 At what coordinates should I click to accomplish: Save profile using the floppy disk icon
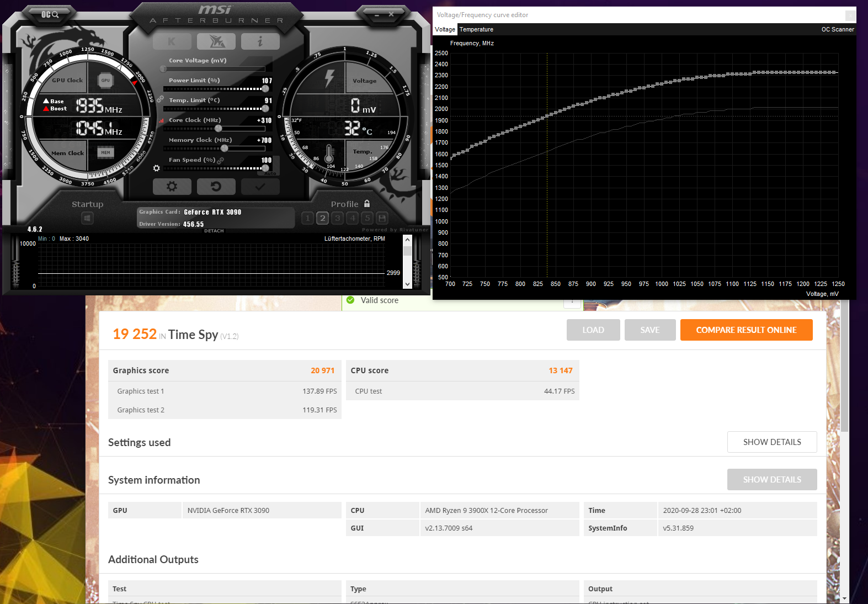coord(382,218)
